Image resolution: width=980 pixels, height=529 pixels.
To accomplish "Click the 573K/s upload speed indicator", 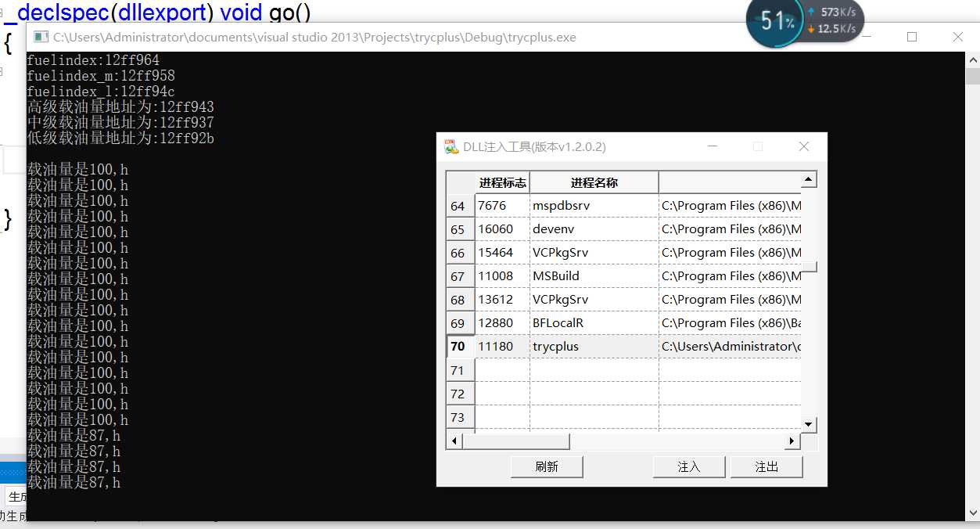I will [x=831, y=12].
